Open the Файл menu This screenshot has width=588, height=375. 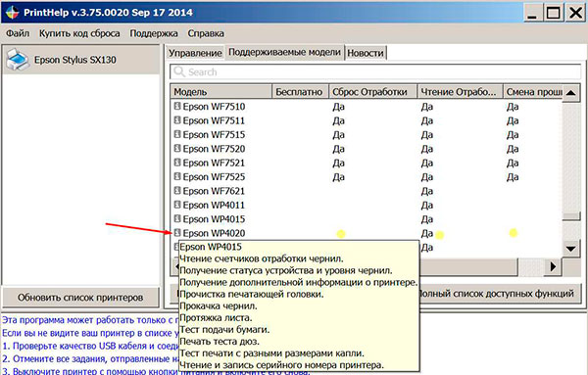(18, 33)
